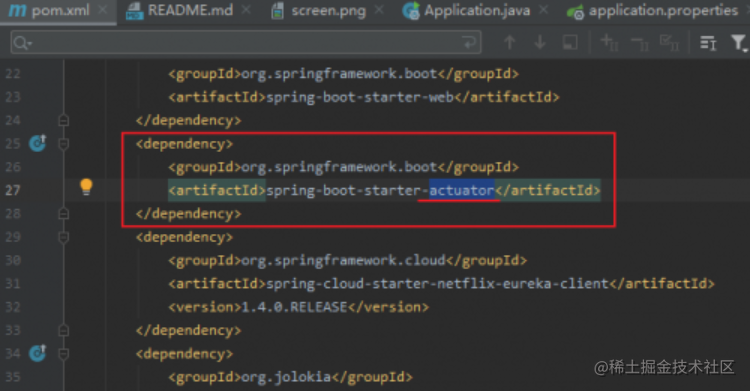This screenshot has width=750, height=391.
Task: Click the select all occurrences icon
Action: coord(570,43)
